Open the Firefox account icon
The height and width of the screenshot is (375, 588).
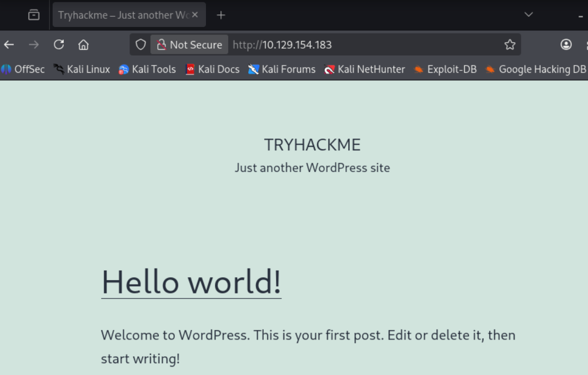tap(566, 45)
